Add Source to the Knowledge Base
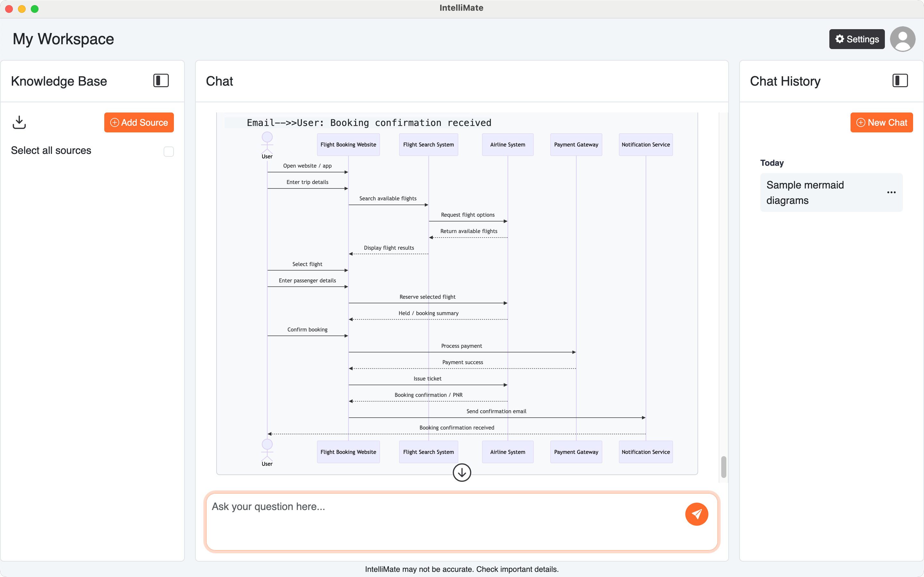 coord(139,122)
